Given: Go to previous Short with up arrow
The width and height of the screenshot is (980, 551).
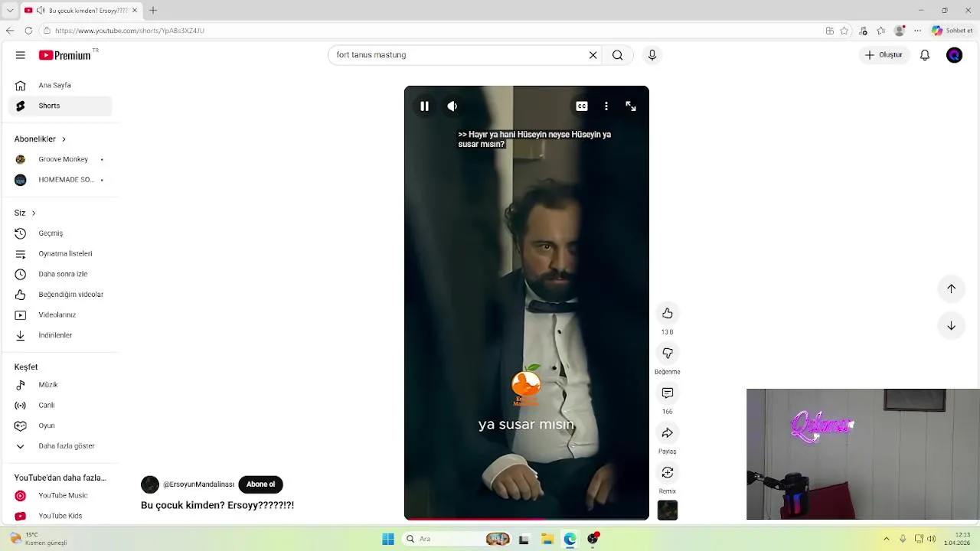Looking at the screenshot, I should [951, 289].
